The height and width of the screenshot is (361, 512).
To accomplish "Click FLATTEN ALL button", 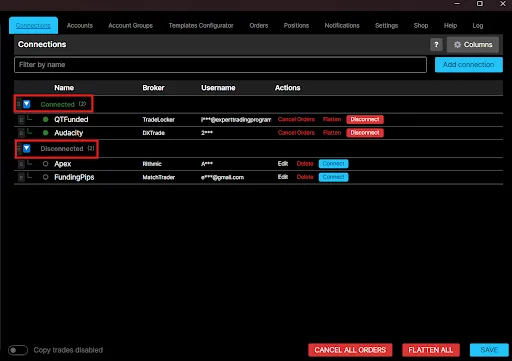I will 431,350.
